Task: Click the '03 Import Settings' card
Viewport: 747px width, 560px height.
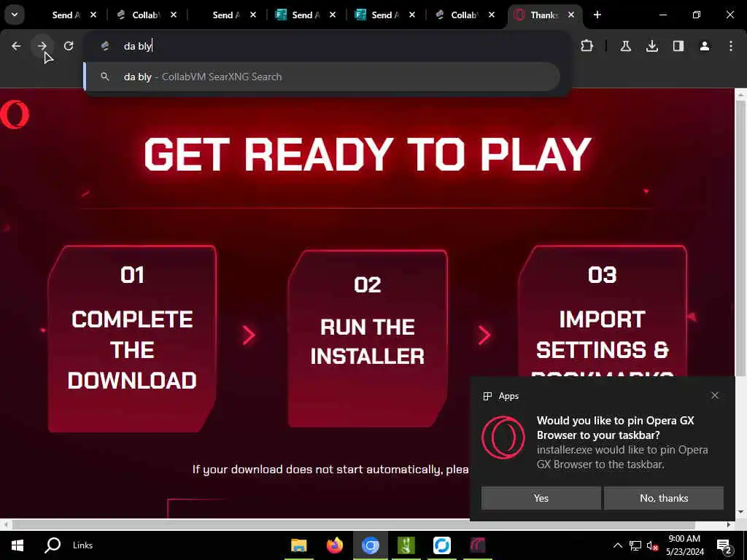Action: pos(602,312)
